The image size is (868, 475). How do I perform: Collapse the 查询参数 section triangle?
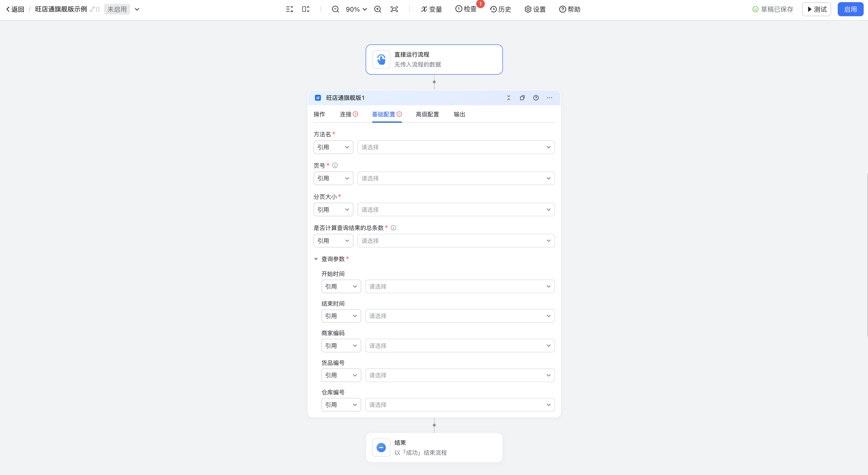point(316,259)
